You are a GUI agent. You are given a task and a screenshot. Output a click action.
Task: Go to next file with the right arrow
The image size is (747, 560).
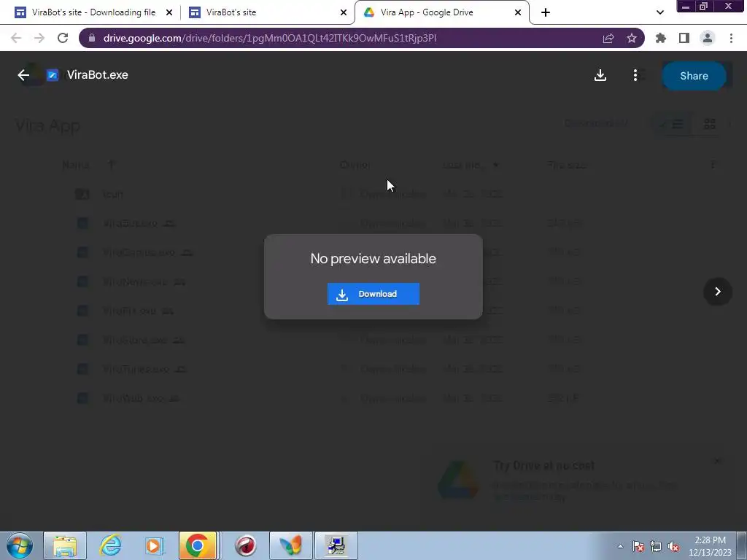718,292
